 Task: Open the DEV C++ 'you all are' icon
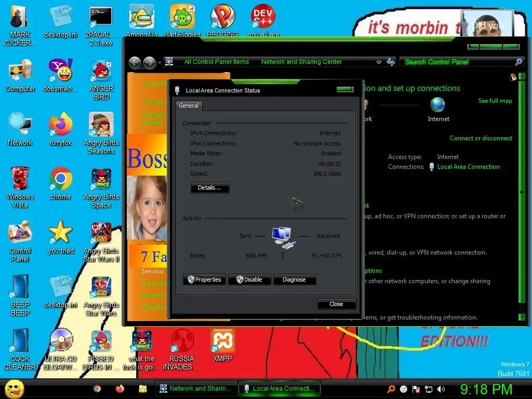263,20
